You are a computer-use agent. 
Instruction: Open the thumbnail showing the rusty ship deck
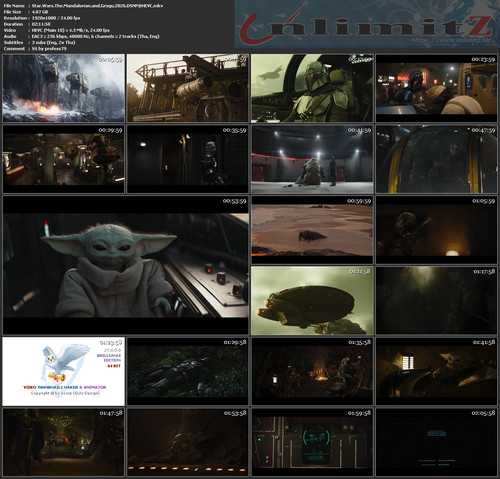(188, 88)
